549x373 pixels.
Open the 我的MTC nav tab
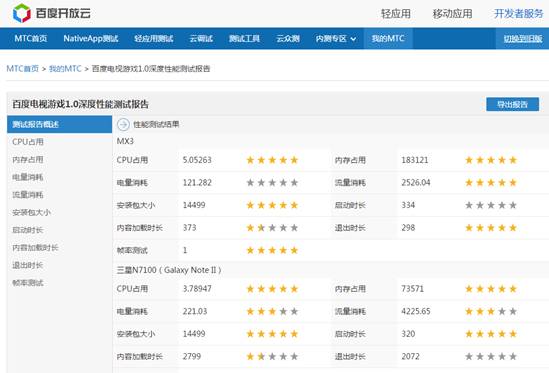point(388,39)
